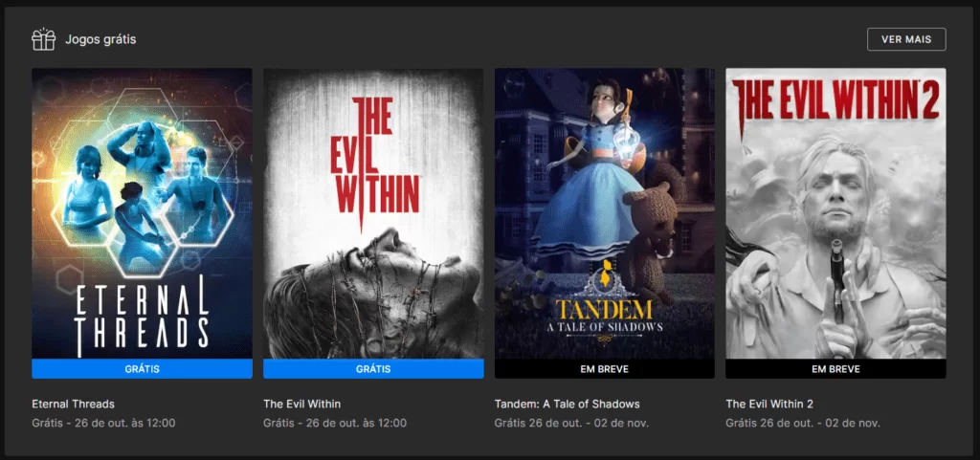Open the Eternal Threads cover art
This screenshot has height=460, width=980.
(142, 213)
